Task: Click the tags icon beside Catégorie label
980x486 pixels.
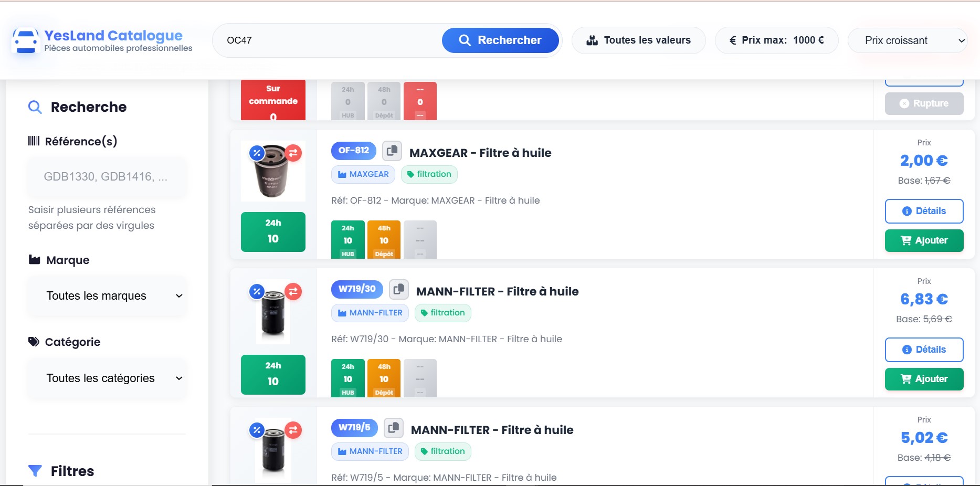Action: pos(34,342)
